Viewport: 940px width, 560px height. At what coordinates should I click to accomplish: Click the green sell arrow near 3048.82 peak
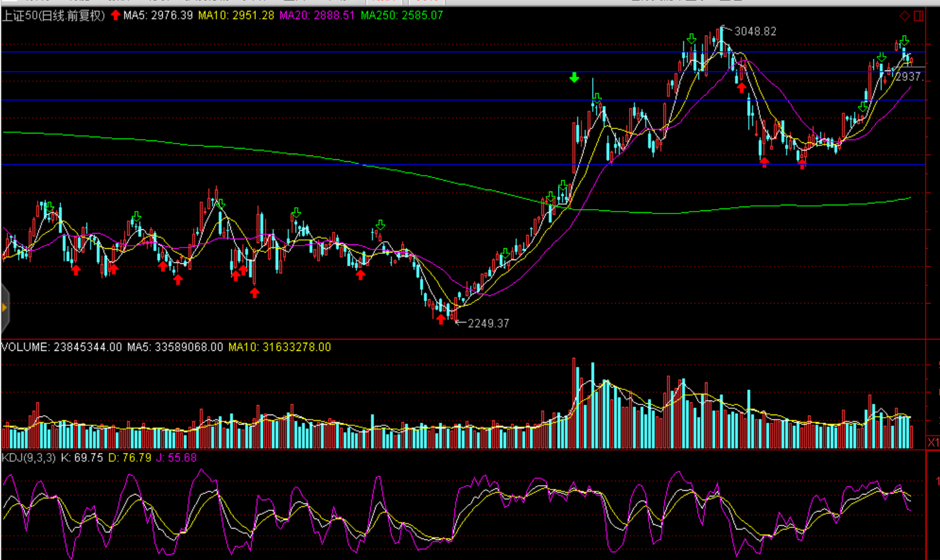692,40
